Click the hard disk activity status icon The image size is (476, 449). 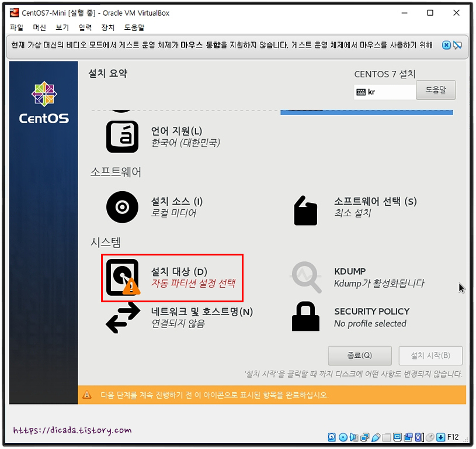(x=332, y=437)
